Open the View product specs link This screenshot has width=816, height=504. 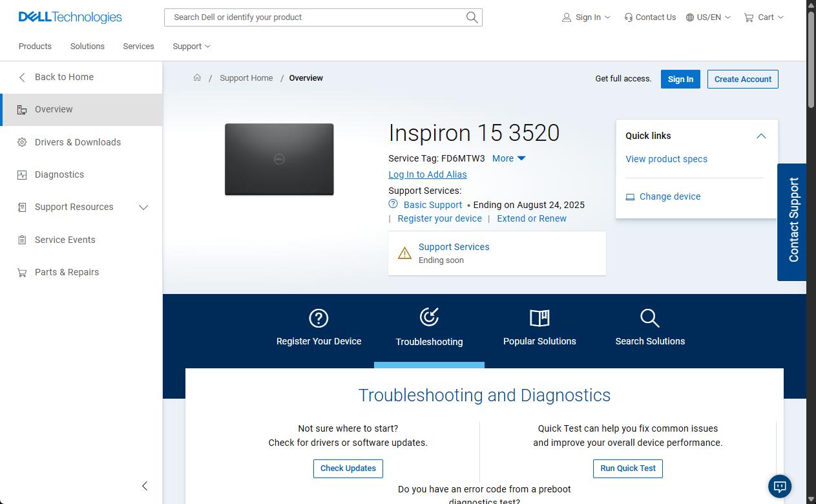click(666, 159)
